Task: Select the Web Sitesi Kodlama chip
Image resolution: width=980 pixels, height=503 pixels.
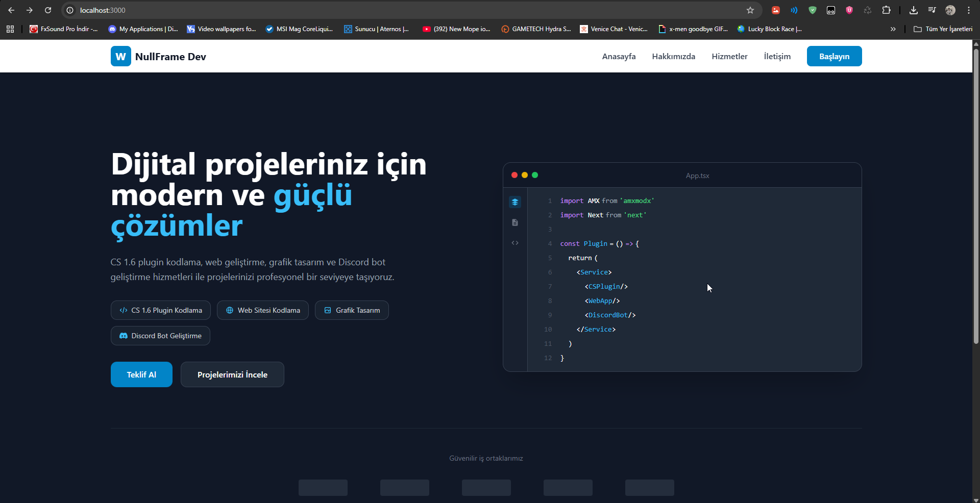Action: click(263, 310)
